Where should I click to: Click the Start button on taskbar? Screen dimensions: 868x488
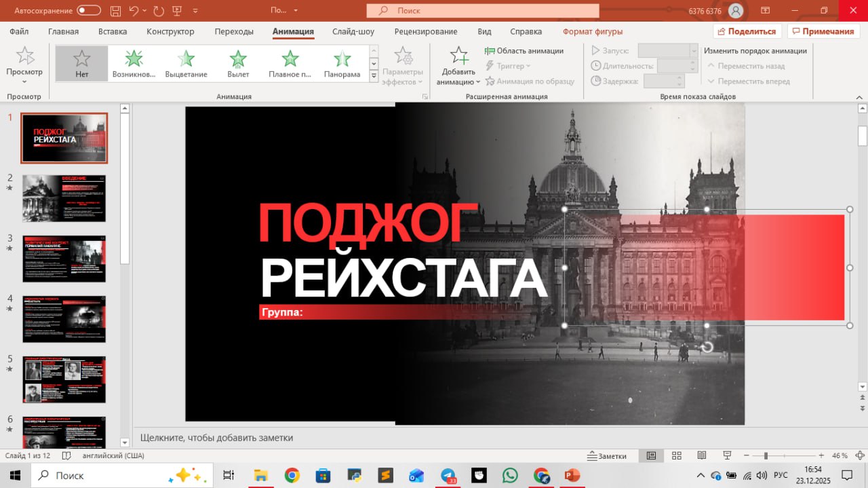(15, 475)
